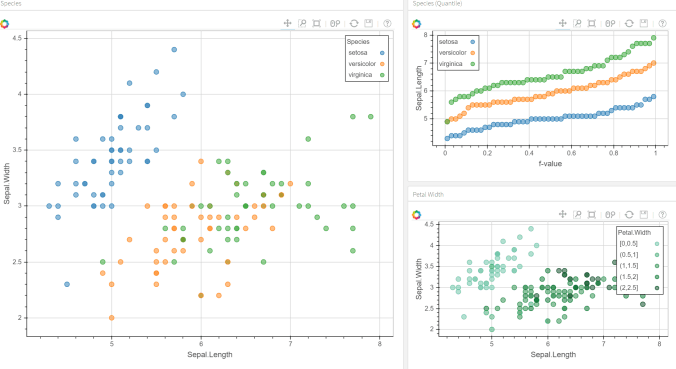
Task: Enable Wheel Zoom in the Quantile plot toolbar
Action: 610,23
